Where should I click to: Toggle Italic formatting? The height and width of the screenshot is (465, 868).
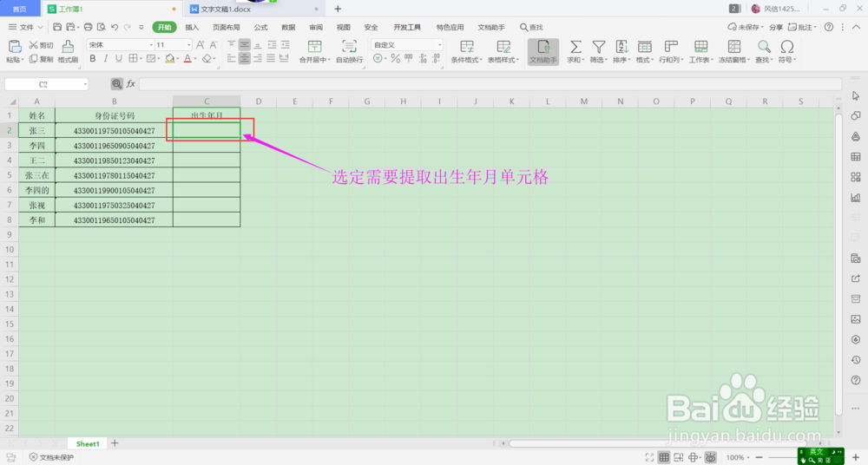pos(105,58)
